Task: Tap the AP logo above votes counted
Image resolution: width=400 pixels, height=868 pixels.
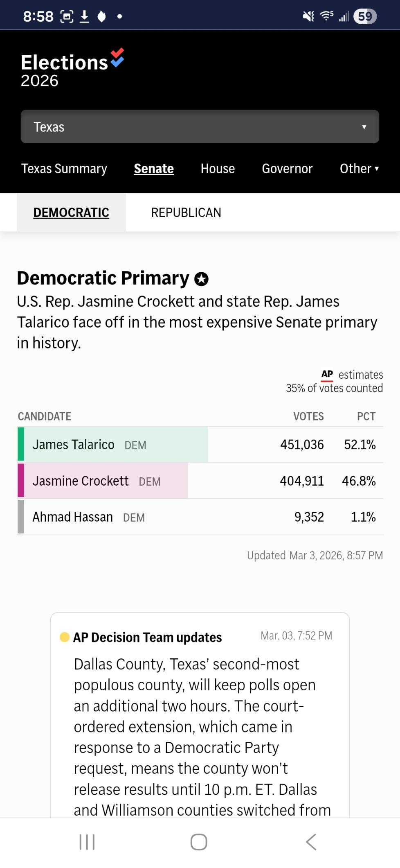Action: 327,374
